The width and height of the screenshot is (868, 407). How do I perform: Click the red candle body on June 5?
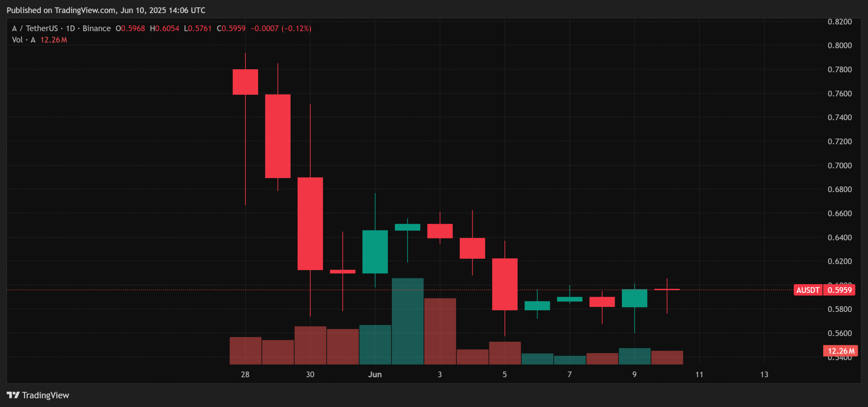[x=505, y=284]
